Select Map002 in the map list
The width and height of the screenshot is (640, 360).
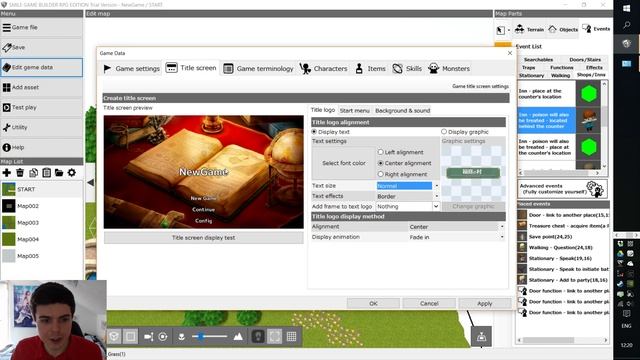tap(41, 206)
